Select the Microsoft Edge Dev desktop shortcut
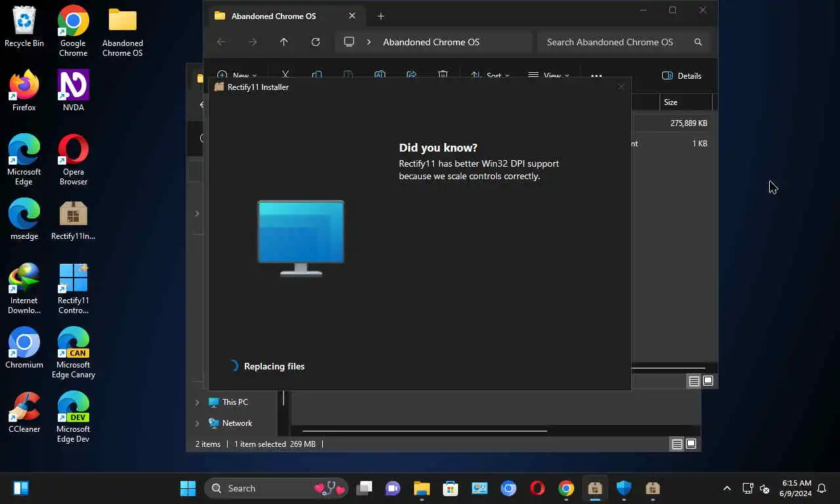Screen dimensions: 840x504 (73, 417)
